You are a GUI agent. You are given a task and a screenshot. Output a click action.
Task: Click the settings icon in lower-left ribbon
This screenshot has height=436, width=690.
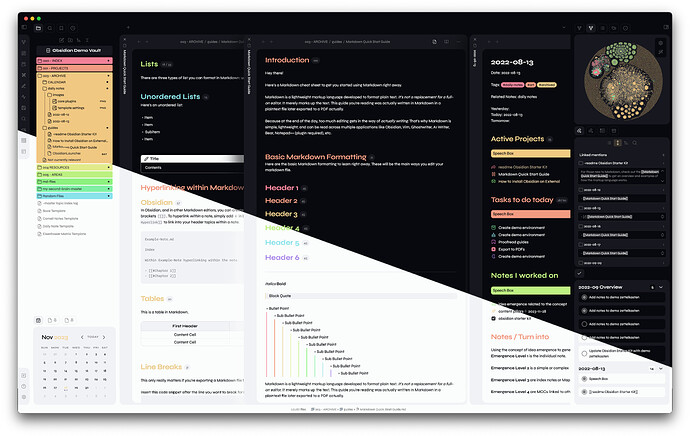(x=24, y=397)
